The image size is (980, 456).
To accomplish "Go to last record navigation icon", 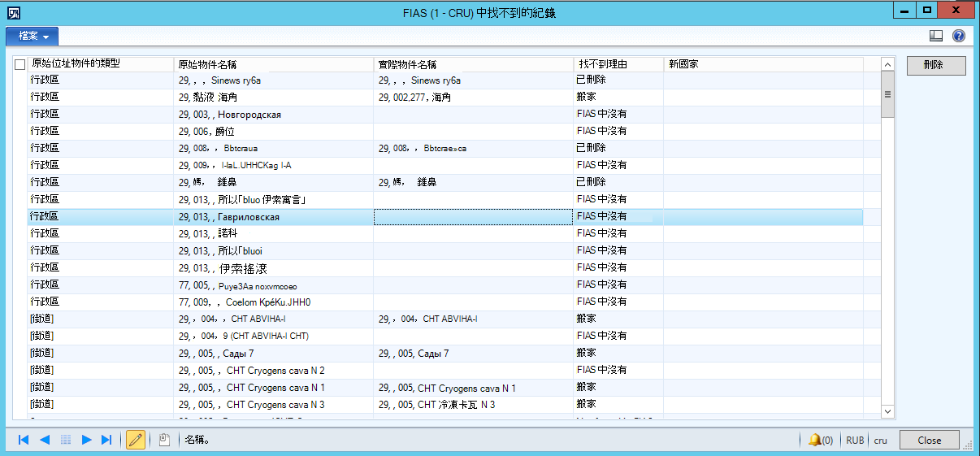I will 106,440.
